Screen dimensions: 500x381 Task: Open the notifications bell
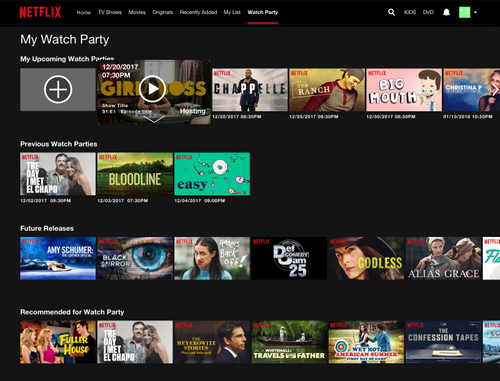446,12
